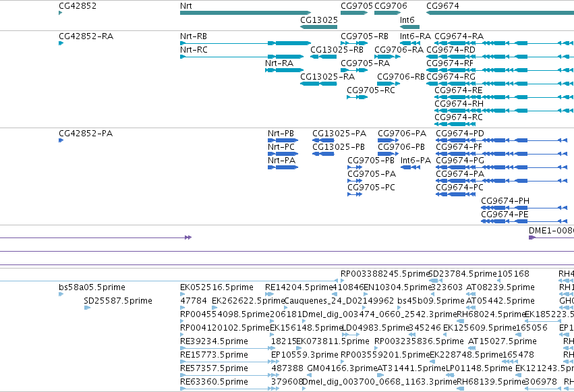Select protein CG9706-PB

[x=388, y=154]
